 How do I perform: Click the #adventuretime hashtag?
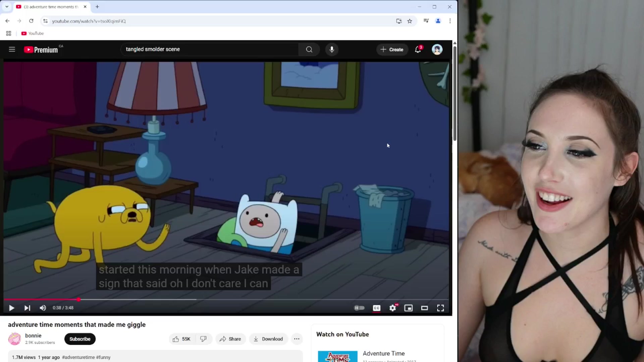tap(78, 357)
